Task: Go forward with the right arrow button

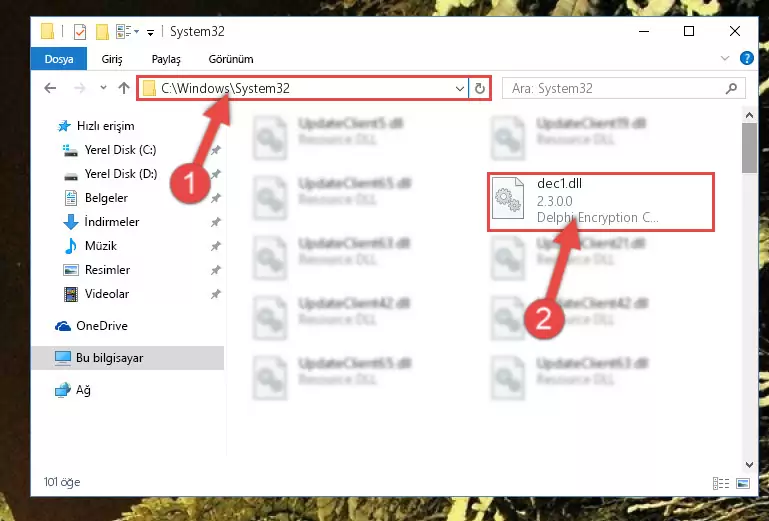Action: click(x=79, y=88)
